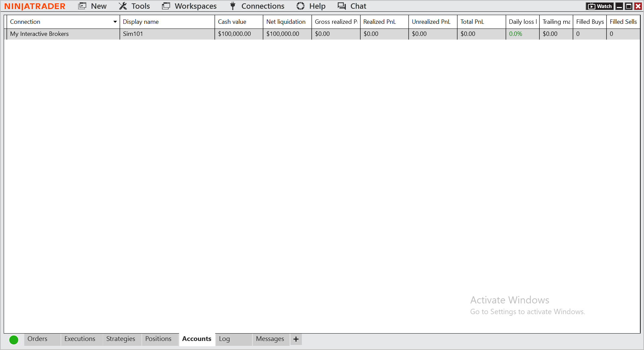Click the Unrealized PnL column header
Screen dimensions: 644x350
[x=431, y=22]
